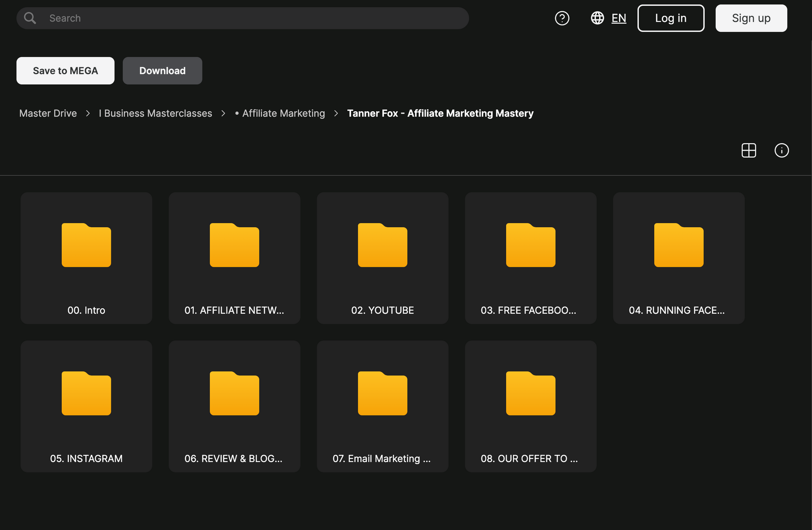Select Tanner Fox - Affiliate Marketing Mastery breadcrumb

[x=440, y=113]
